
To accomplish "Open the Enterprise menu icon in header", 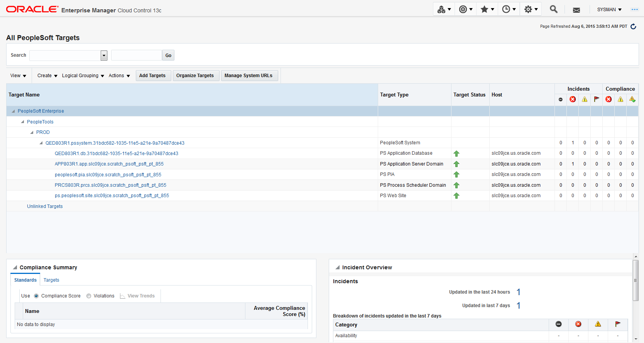I will point(444,10).
